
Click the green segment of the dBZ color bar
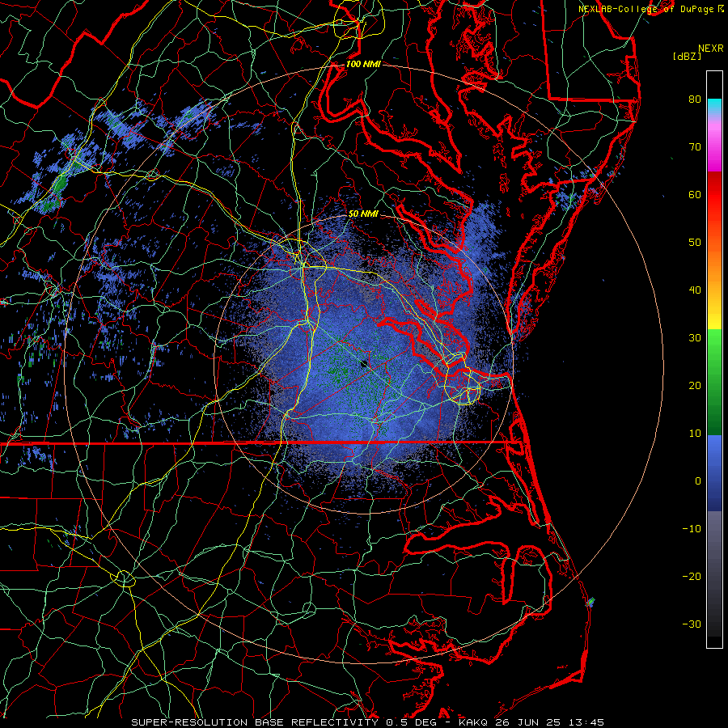click(714, 382)
